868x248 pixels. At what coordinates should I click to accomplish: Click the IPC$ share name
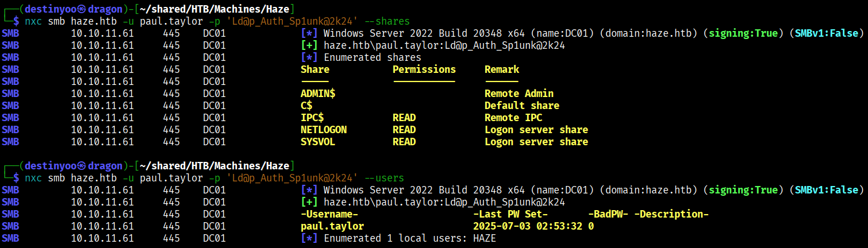pos(312,118)
